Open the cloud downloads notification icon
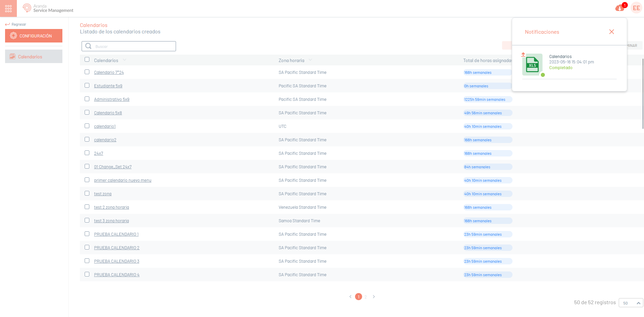The width and height of the screenshot is (644, 317). (619, 8)
